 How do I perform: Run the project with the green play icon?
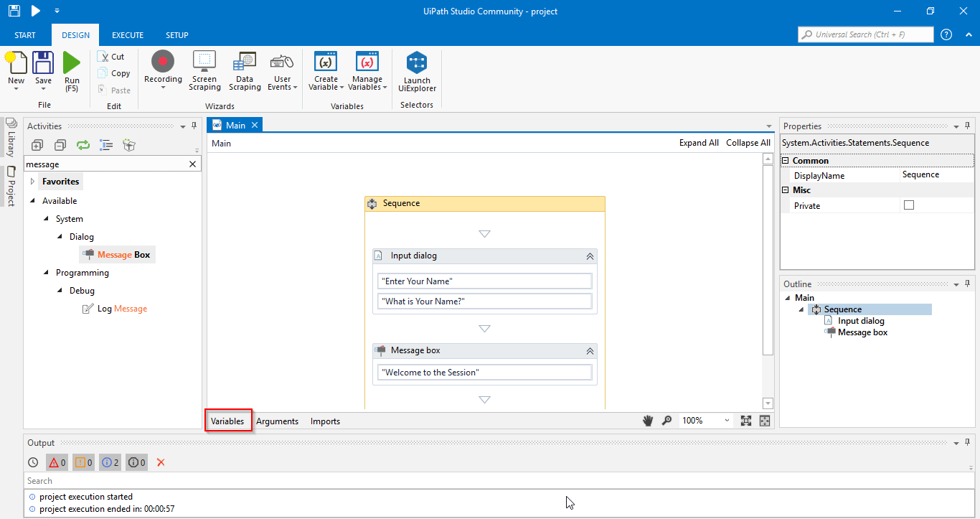[x=72, y=63]
